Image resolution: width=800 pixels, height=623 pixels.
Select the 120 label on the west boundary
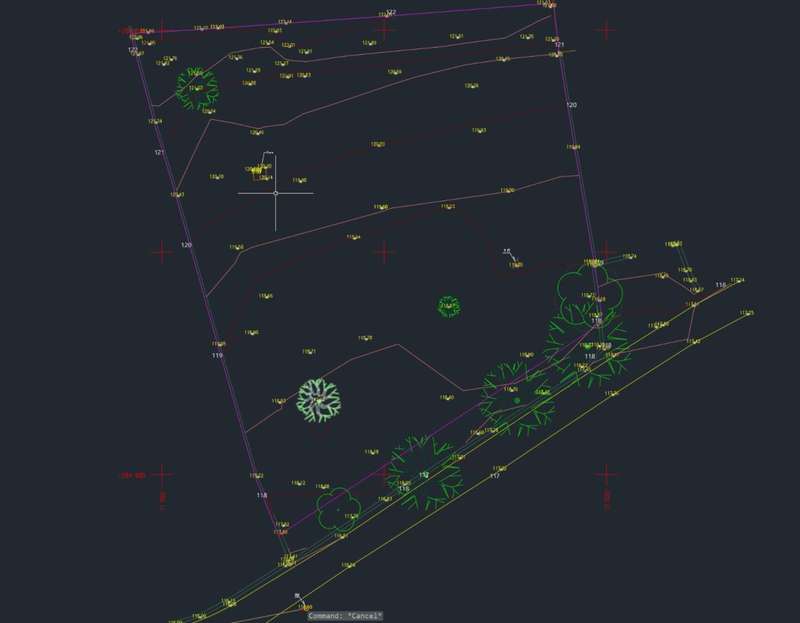(x=186, y=245)
